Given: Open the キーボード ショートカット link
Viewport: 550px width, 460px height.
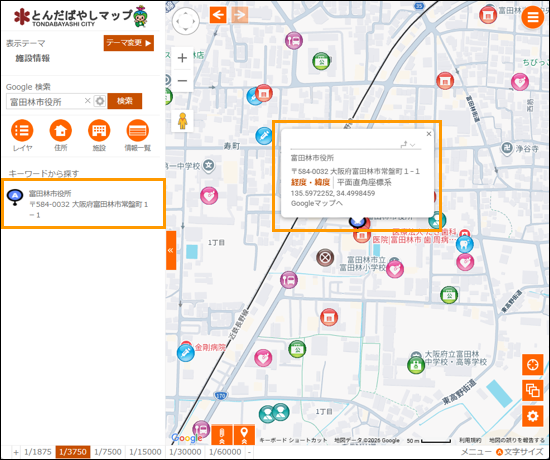Looking at the screenshot, I should coord(293,440).
